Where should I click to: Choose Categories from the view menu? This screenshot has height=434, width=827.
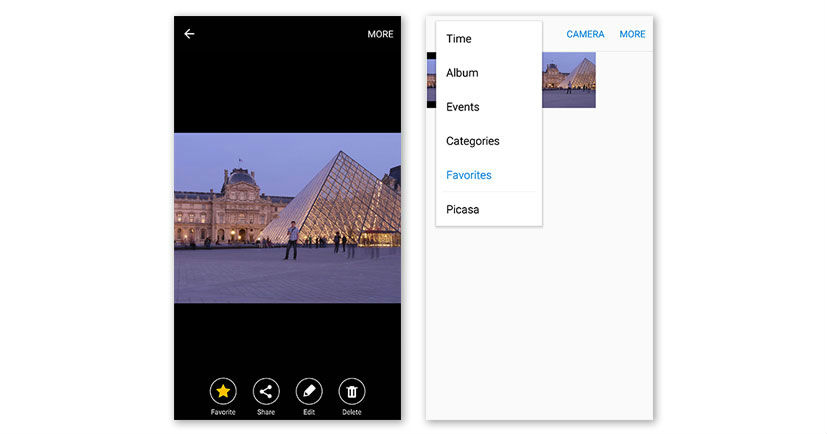(x=472, y=141)
